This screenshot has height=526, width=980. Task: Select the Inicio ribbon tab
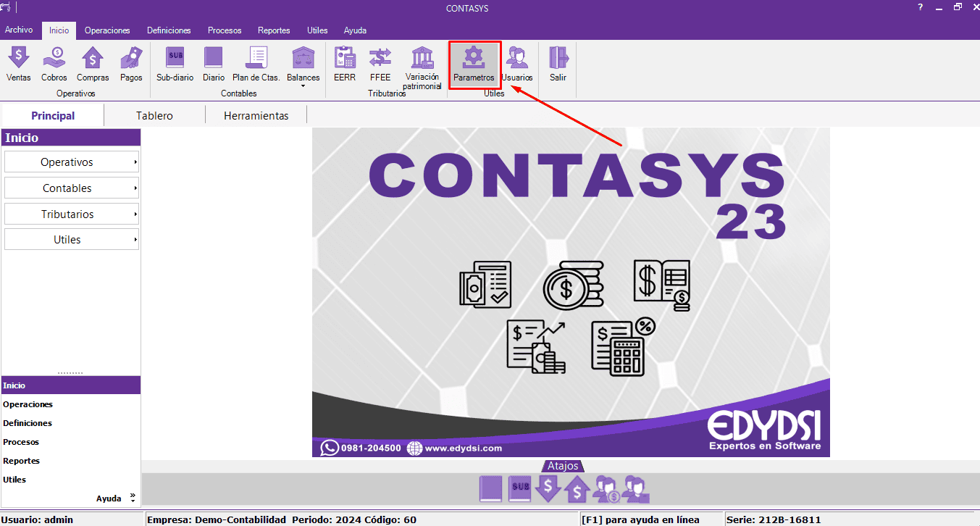(x=59, y=30)
